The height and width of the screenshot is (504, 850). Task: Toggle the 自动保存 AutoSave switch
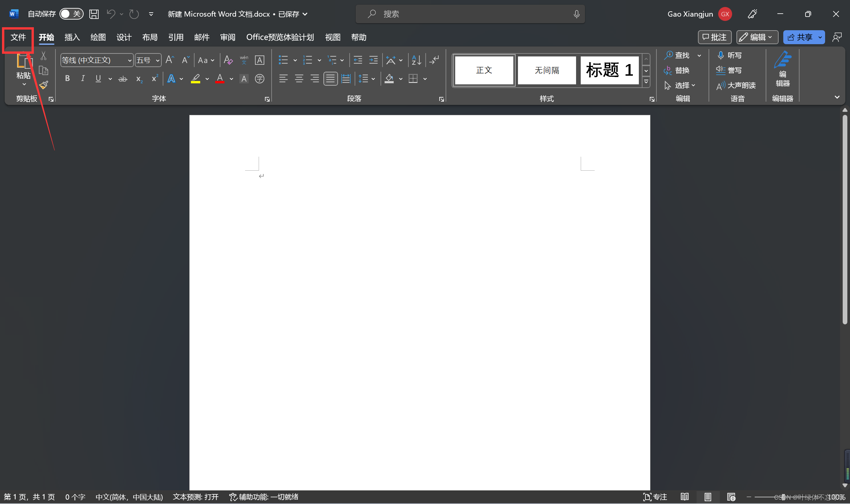tap(71, 14)
